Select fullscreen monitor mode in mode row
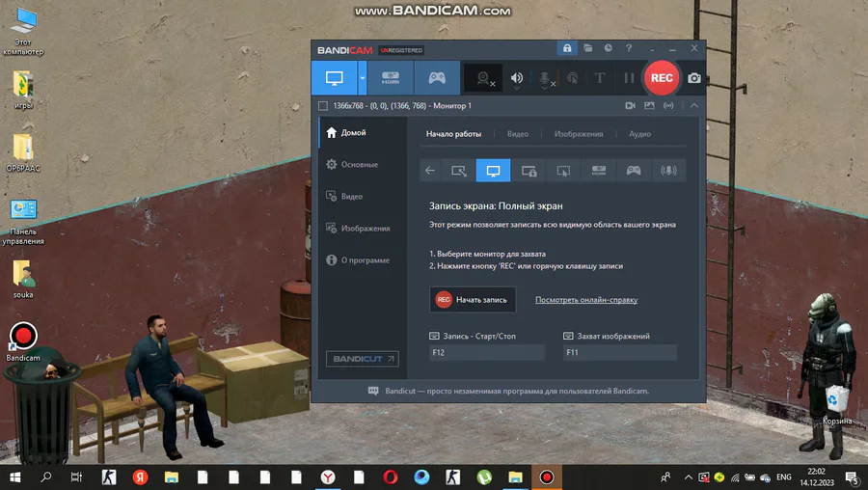 point(493,171)
